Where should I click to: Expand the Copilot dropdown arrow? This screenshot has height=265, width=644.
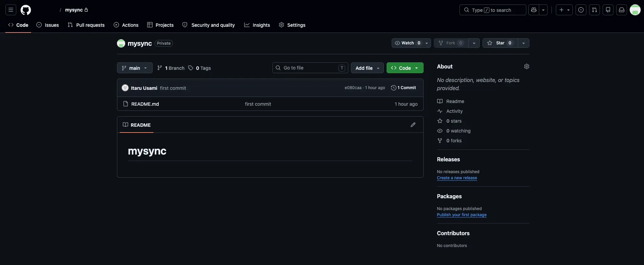(543, 10)
